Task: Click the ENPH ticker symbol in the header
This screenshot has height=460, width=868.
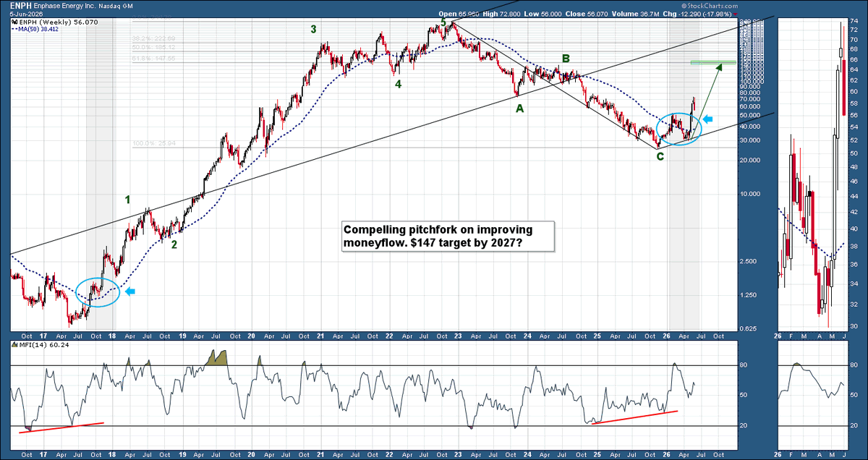Action: pyautogui.click(x=21, y=5)
